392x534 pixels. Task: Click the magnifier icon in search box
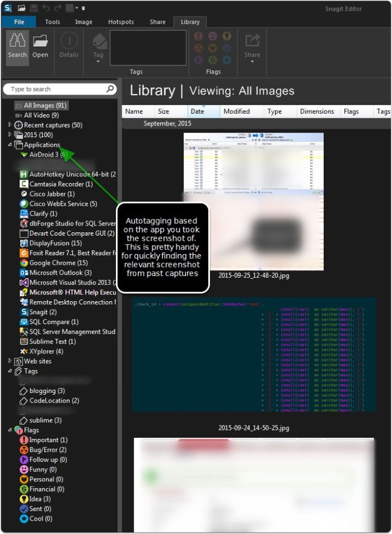pyautogui.click(x=110, y=89)
